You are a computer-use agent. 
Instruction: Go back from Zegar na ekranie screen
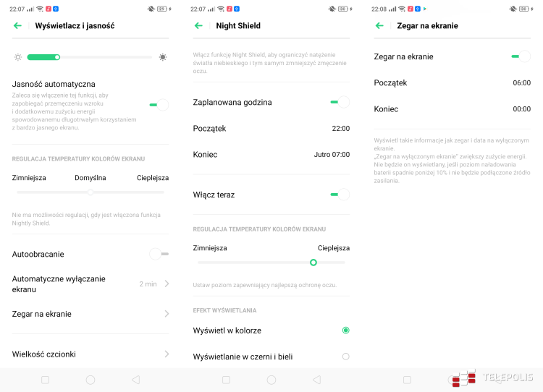pyautogui.click(x=379, y=25)
